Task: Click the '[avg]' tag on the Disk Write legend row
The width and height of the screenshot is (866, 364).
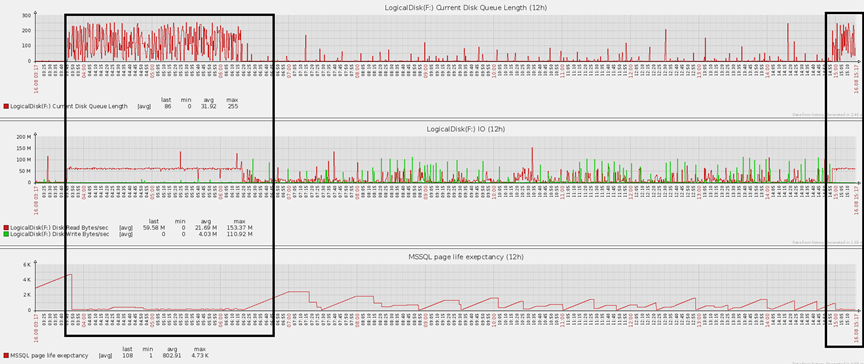Action: tap(126, 234)
